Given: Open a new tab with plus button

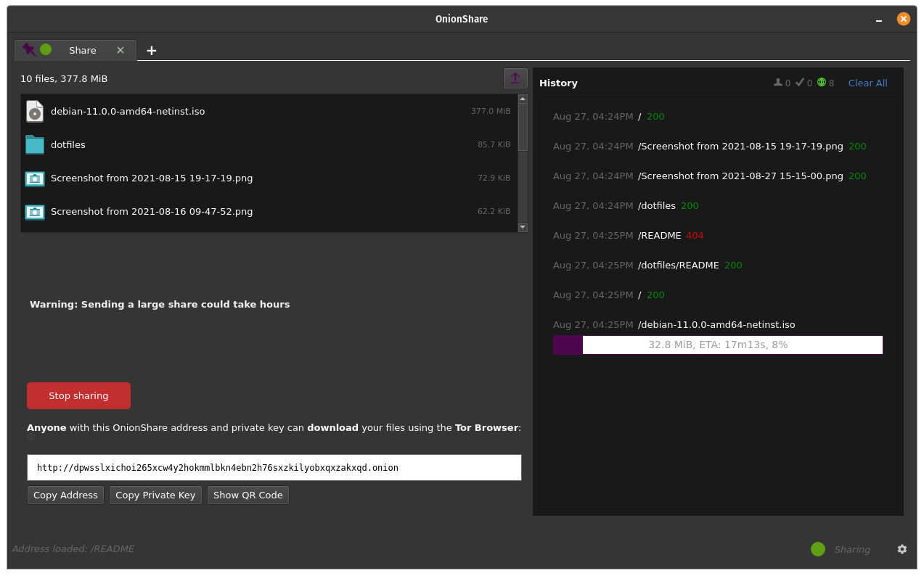Looking at the screenshot, I should tap(151, 50).
